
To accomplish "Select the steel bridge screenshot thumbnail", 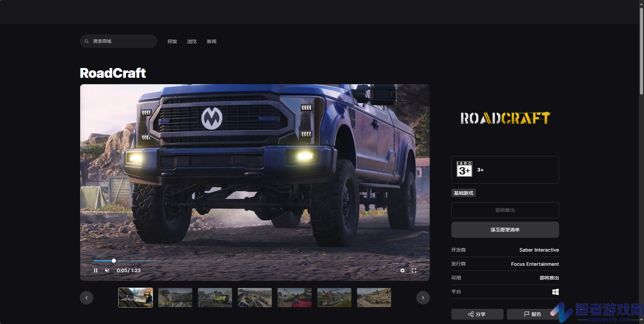I will tap(175, 297).
